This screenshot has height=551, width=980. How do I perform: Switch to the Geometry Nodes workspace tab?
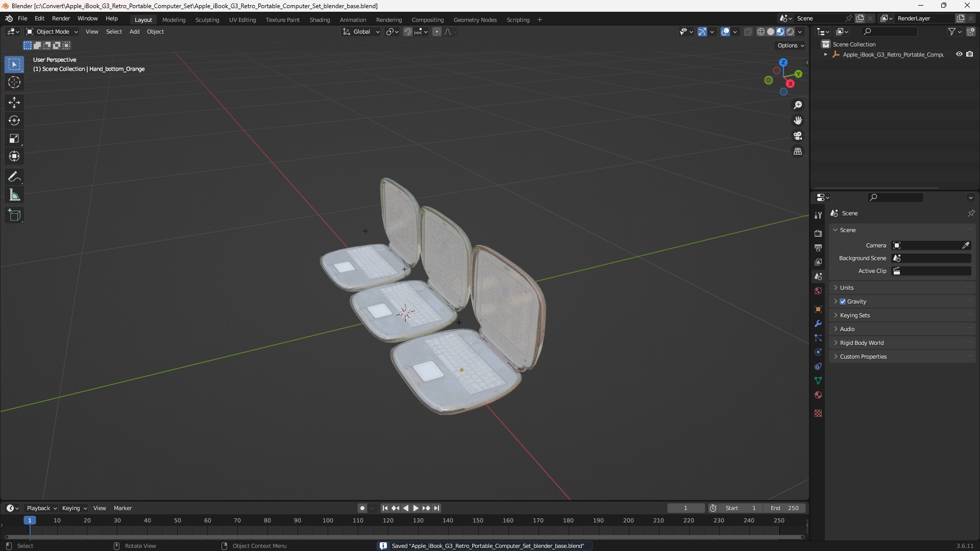coord(475,20)
